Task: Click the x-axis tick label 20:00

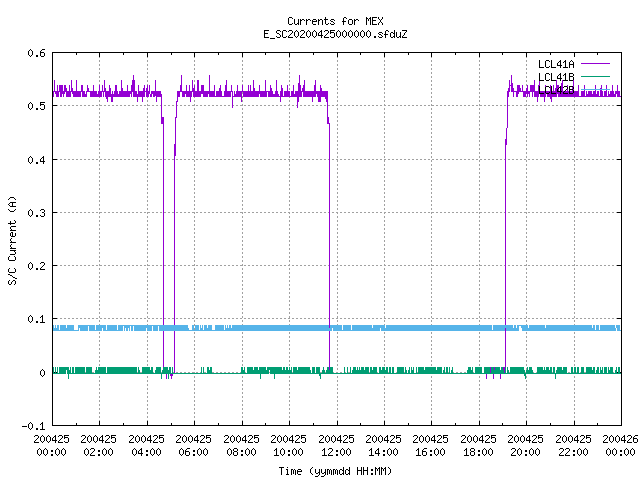Action: tap(525, 452)
